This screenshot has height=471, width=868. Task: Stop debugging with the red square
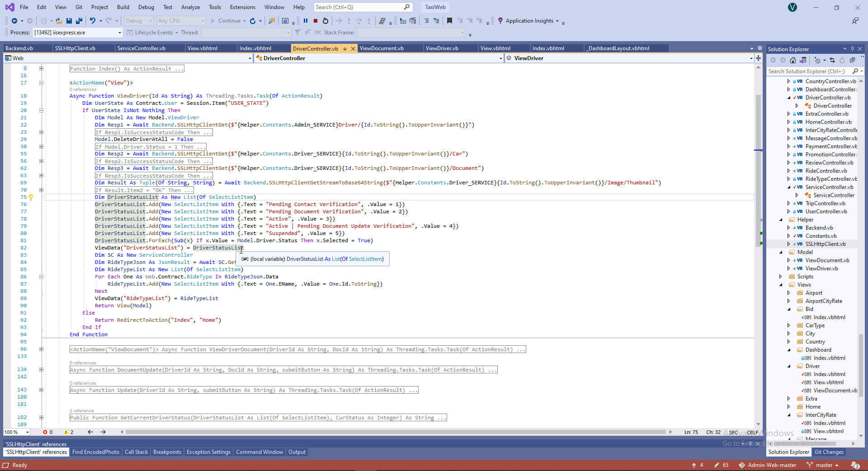point(316,21)
